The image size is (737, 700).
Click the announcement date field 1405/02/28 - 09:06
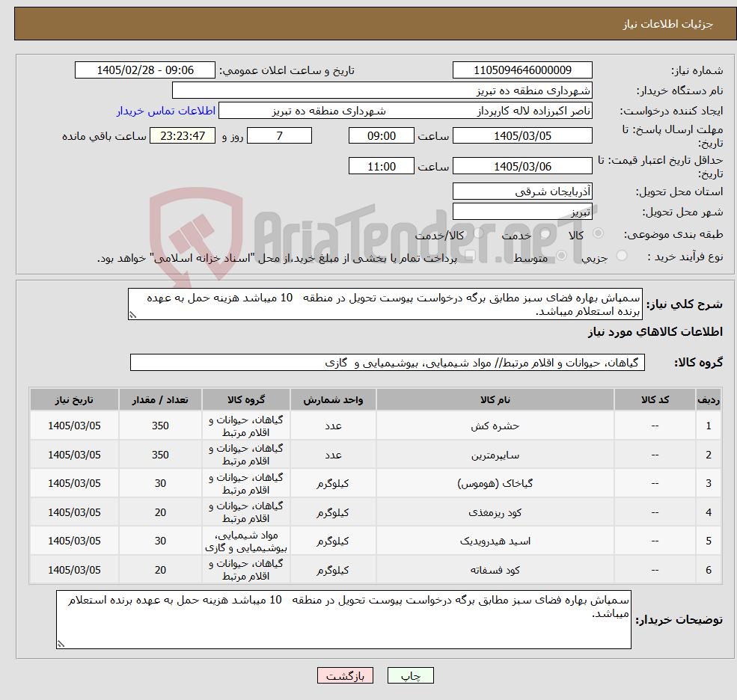pyautogui.click(x=144, y=70)
